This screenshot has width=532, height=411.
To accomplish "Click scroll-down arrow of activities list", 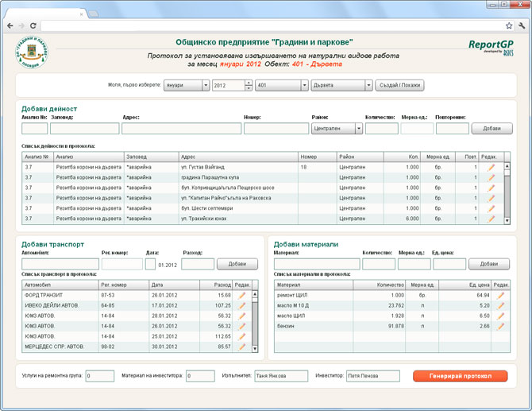I will (507, 221).
